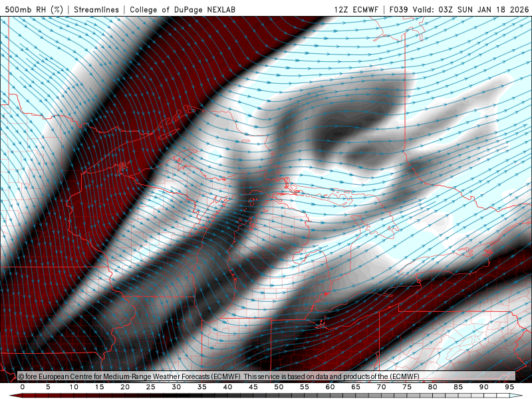Click the '40' label on the RH scale
Screen dimensions: 532x399
point(227,387)
